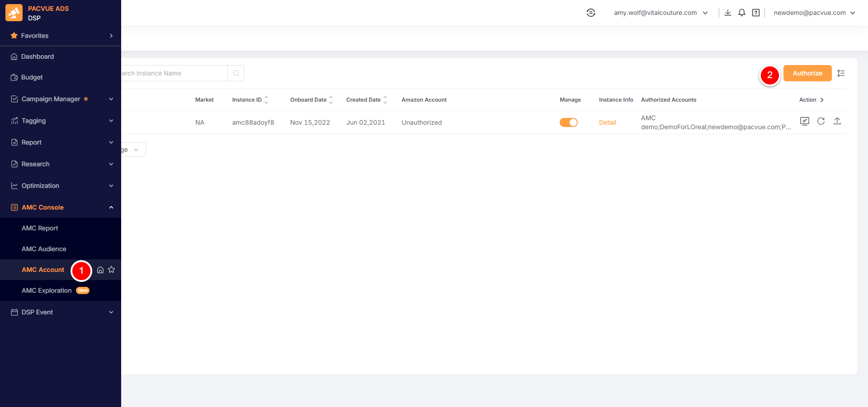Screen dimensions: 868x407
Task: Click the Optimization chart icon
Action: [x=14, y=186]
